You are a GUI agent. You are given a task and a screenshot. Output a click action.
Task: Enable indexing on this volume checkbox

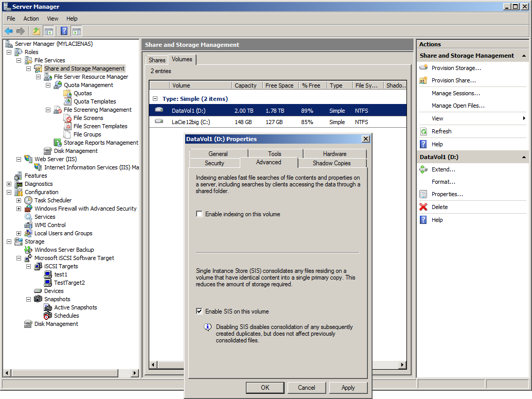coord(200,214)
